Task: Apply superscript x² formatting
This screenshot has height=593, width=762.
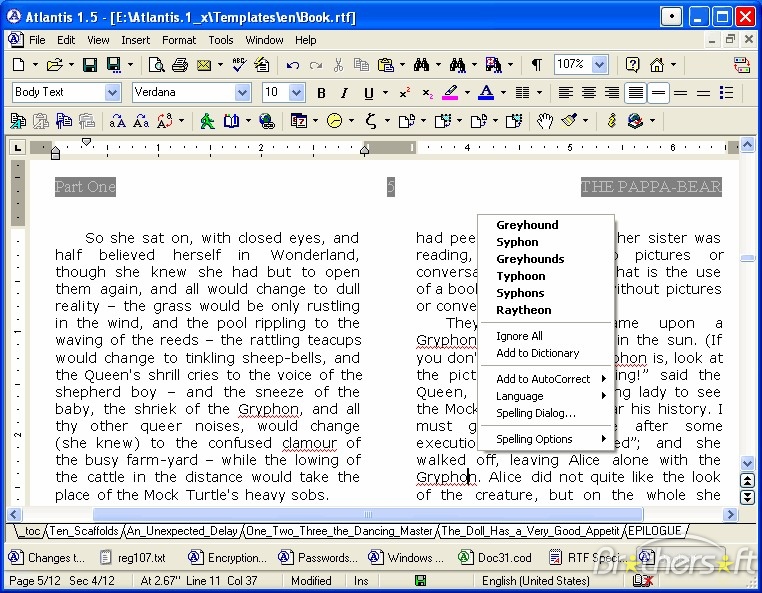Action: click(405, 92)
